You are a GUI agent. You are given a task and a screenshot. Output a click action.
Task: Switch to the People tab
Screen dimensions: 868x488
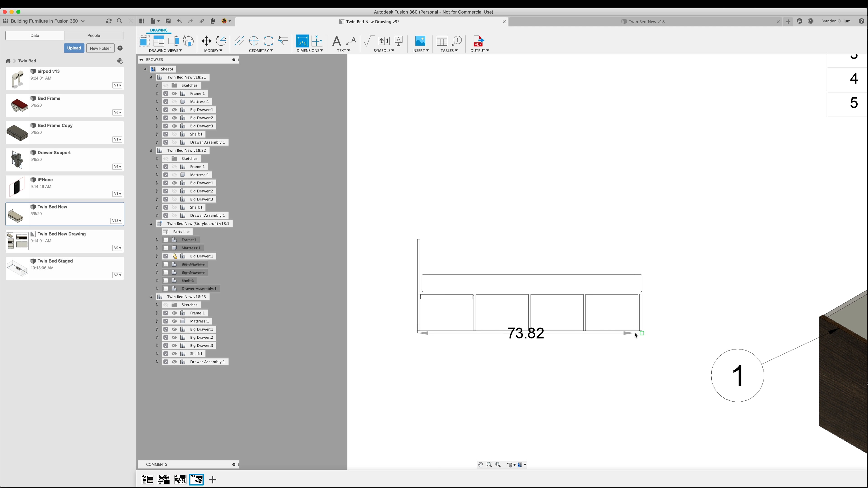(94, 35)
